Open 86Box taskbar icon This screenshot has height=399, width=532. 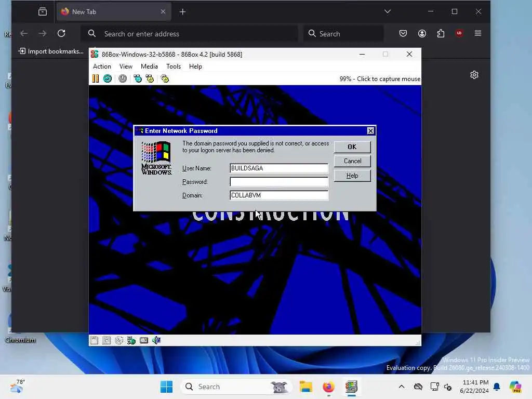[x=352, y=387]
